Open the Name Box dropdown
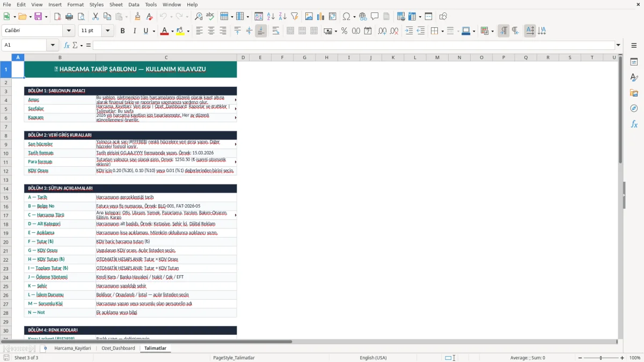644x362 pixels. pyautogui.click(x=53, y=45)
